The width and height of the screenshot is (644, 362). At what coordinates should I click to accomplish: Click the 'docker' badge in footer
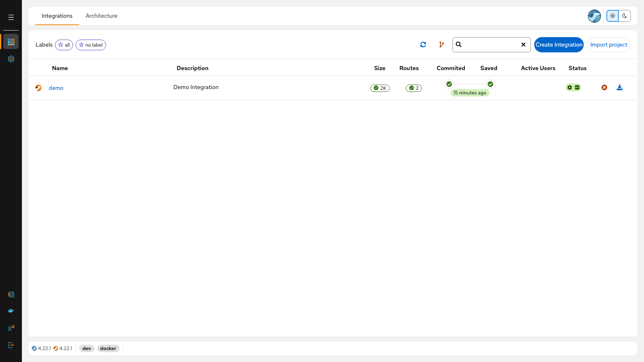pos(108,348)
